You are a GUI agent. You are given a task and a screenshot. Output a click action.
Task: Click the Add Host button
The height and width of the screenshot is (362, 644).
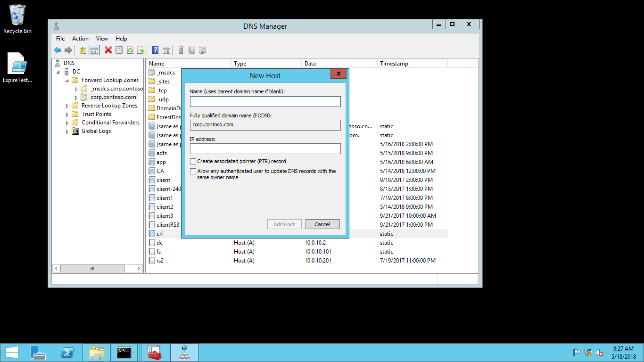tap(284, 224)
